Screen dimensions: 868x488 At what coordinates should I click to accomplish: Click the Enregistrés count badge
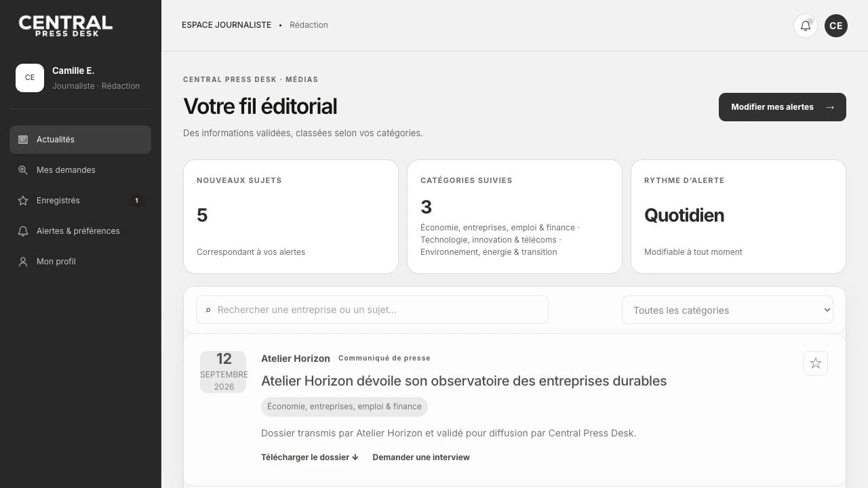(x=136, y=201)
